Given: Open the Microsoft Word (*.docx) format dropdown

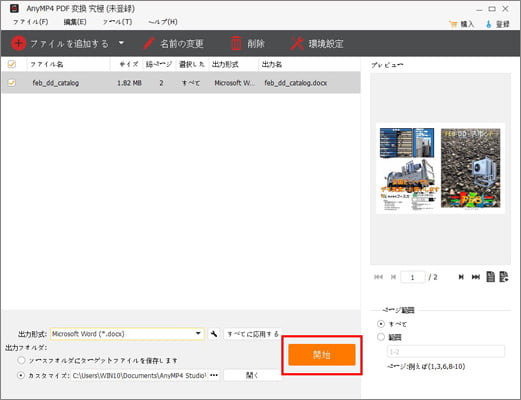Looking at the screenshot, I should click(127, 334).
